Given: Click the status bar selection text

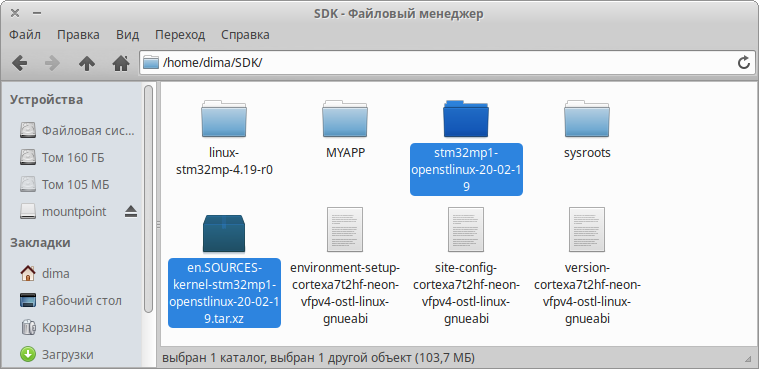Looking at the screenshot, I should pos(318,358).
